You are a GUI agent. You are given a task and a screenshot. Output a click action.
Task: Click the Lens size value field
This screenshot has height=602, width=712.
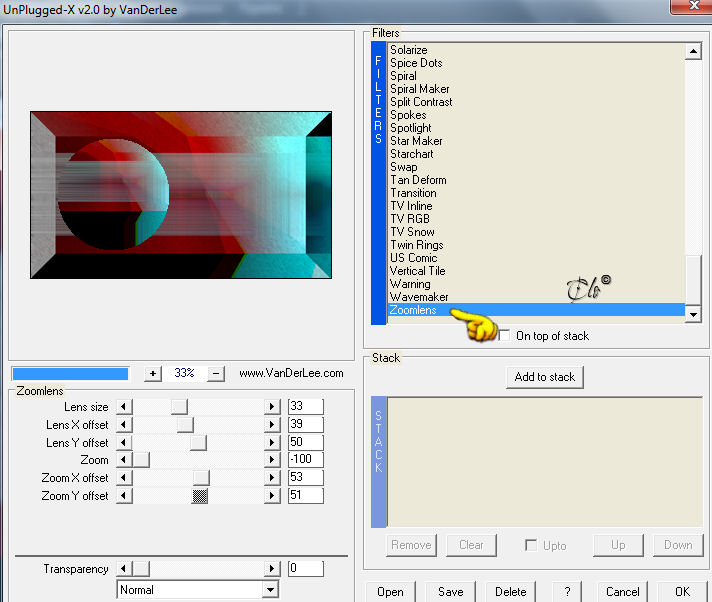306,406
